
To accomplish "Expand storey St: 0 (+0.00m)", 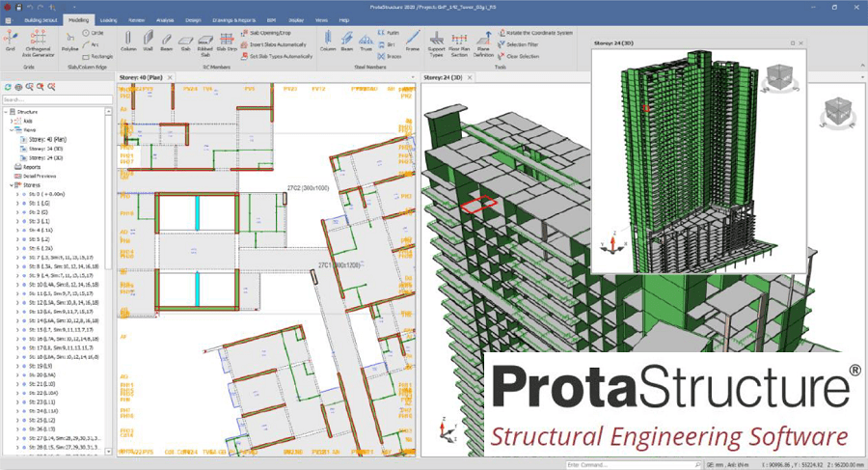I will click(x=17, y=194).
